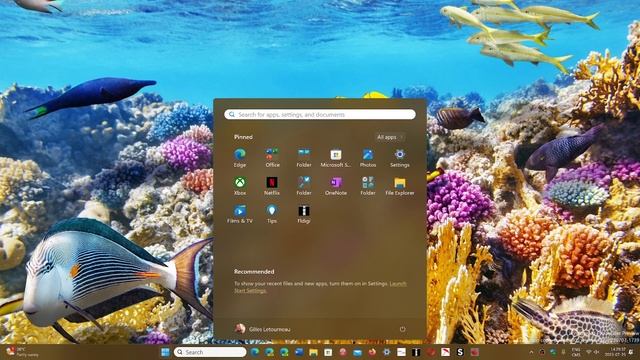This screenshot has height=360, width=640.
Task: Open the pinned folder next to Office
Action: click(x=304, y=158)
